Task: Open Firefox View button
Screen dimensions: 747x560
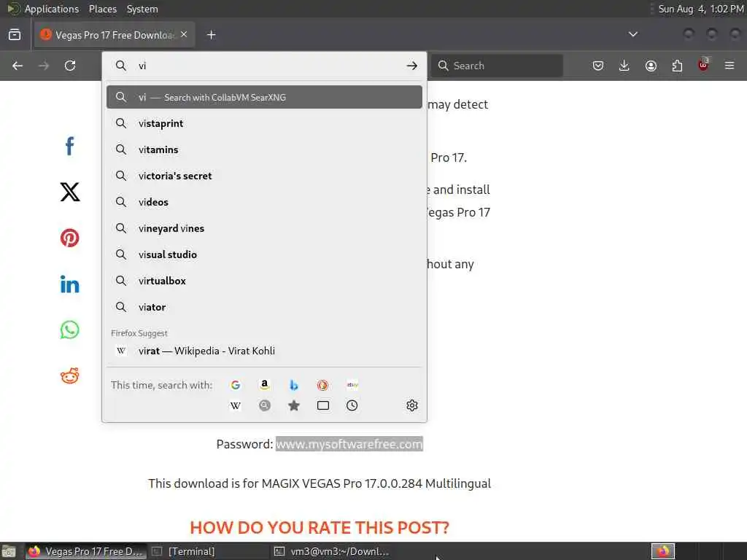Action: tap(15, 35)
